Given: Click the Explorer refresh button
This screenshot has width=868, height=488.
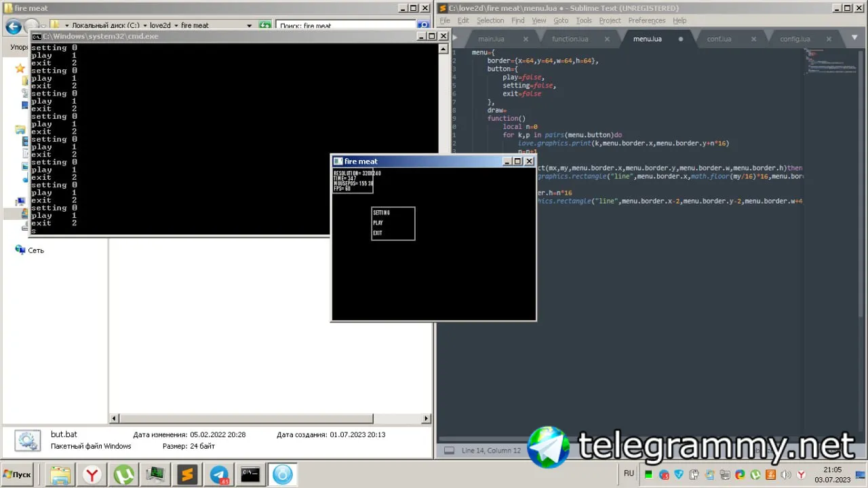Looking at the screenshot, I should [265, 25].
